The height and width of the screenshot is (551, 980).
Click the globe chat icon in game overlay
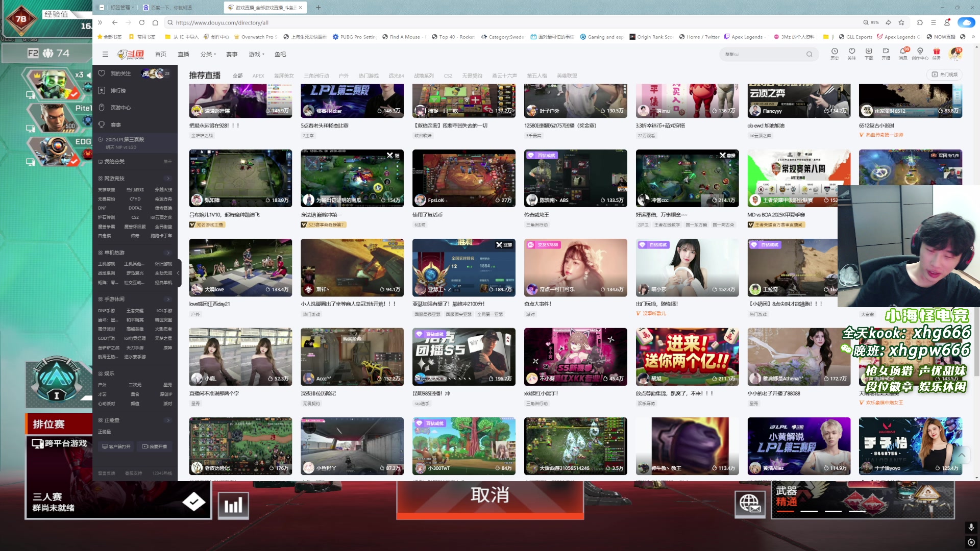(749, 504)
